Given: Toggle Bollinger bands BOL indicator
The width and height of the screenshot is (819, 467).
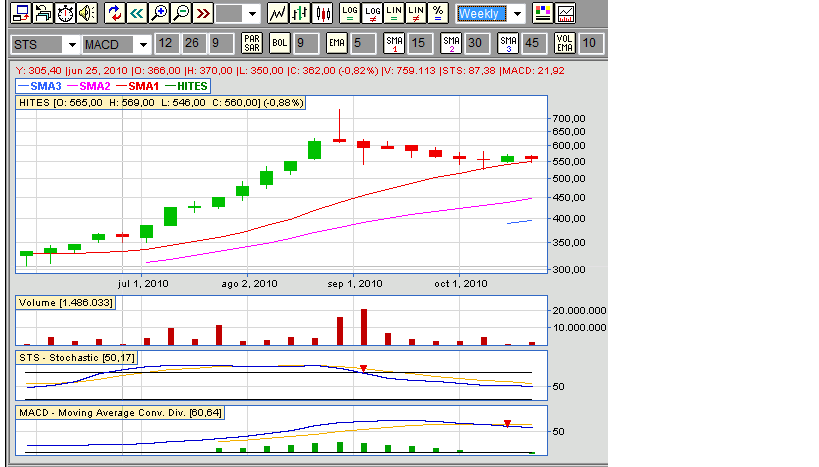Looking at the screenshot, I should pyautogui.click(x=280, y=44).
